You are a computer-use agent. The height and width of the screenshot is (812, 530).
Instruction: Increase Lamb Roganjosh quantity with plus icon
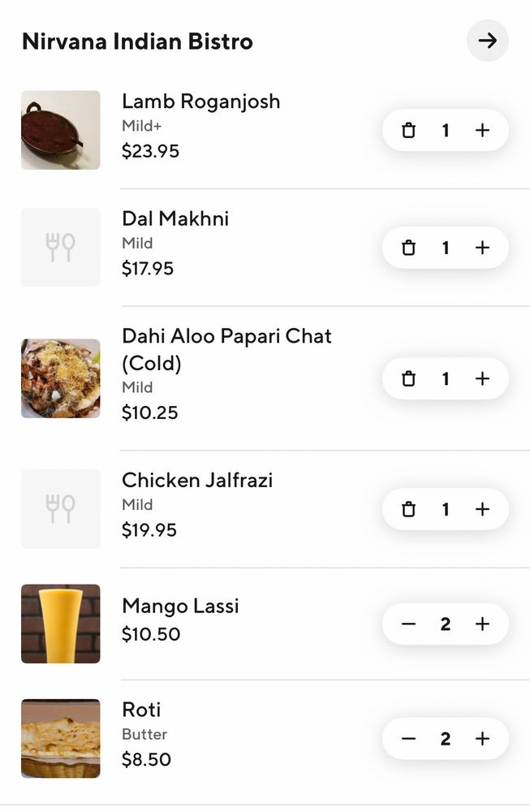(x=482, y=130)
